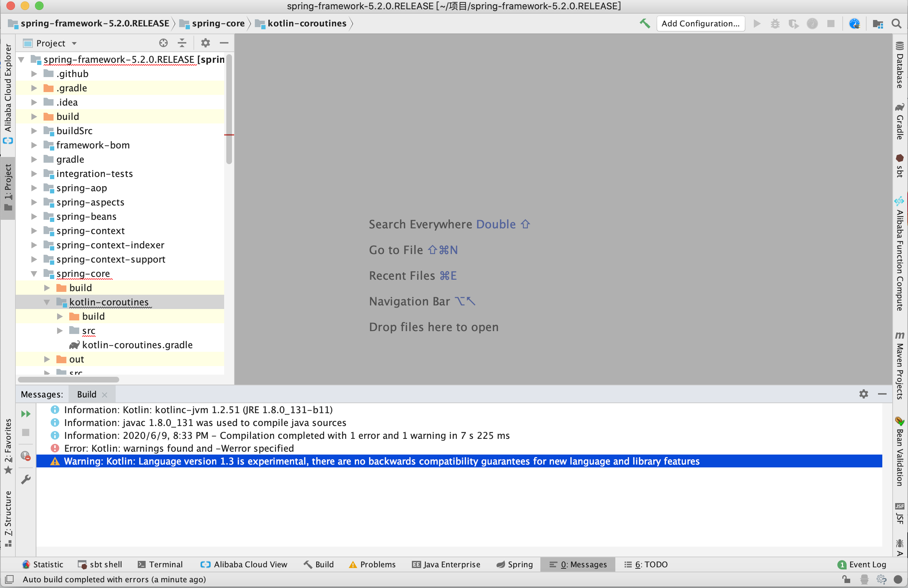This screenshot has height=588, width=908.
Task: Open Messages panel gear settings
Action: (864, 394)
